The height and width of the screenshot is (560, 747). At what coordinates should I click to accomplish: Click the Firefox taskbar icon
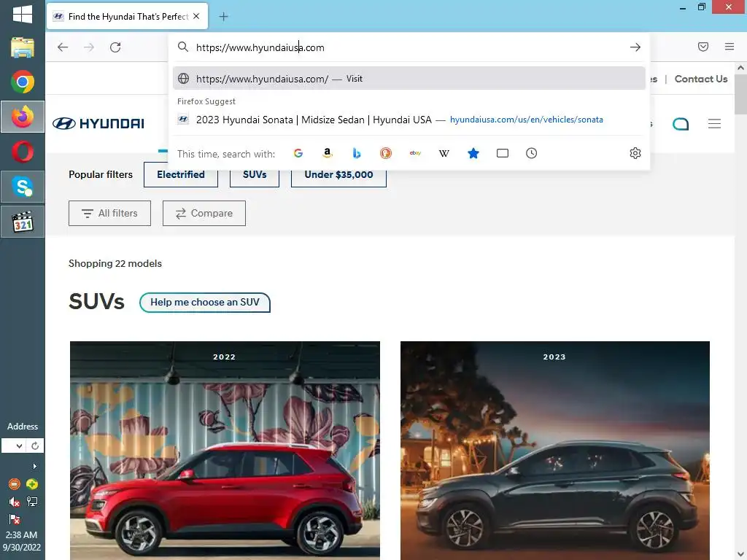tap(23, 117)
